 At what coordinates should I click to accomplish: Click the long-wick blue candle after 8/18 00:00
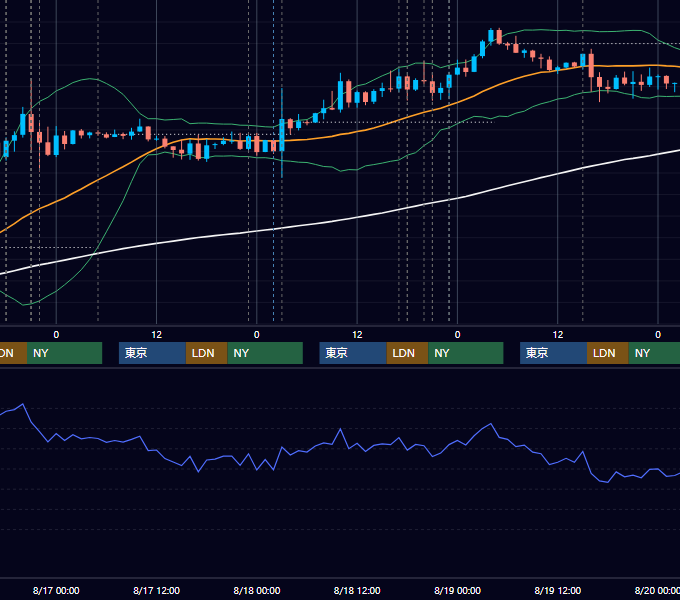tap(282, 134)
